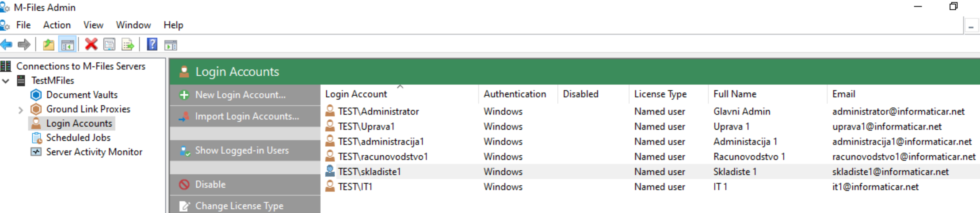Click the Forward arrow toolbar icon

point(24,45)
